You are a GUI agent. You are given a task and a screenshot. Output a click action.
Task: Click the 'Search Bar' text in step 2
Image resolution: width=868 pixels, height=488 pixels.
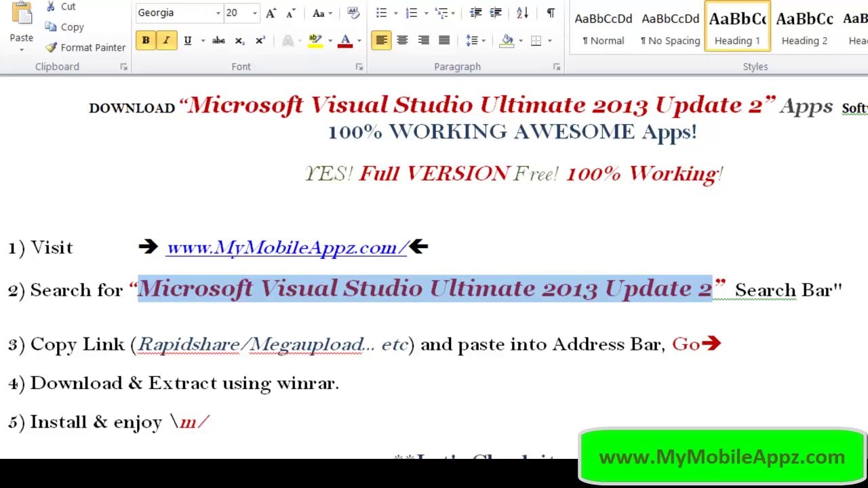tap(788, 290)
